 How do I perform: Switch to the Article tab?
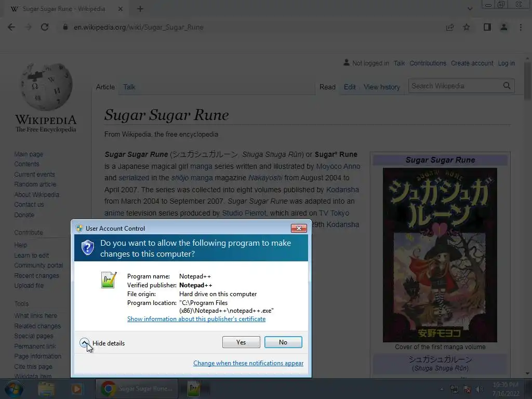pyautogui.click(x=105, y=87)
